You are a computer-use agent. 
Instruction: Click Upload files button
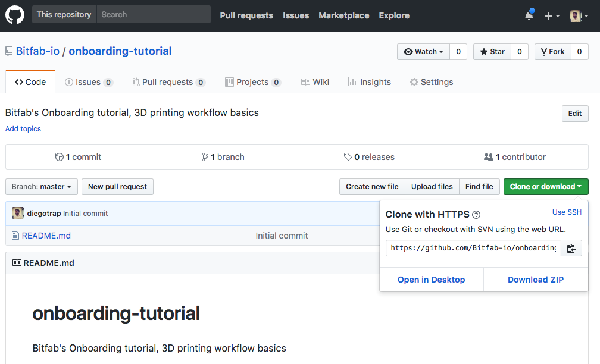(432, 187)
